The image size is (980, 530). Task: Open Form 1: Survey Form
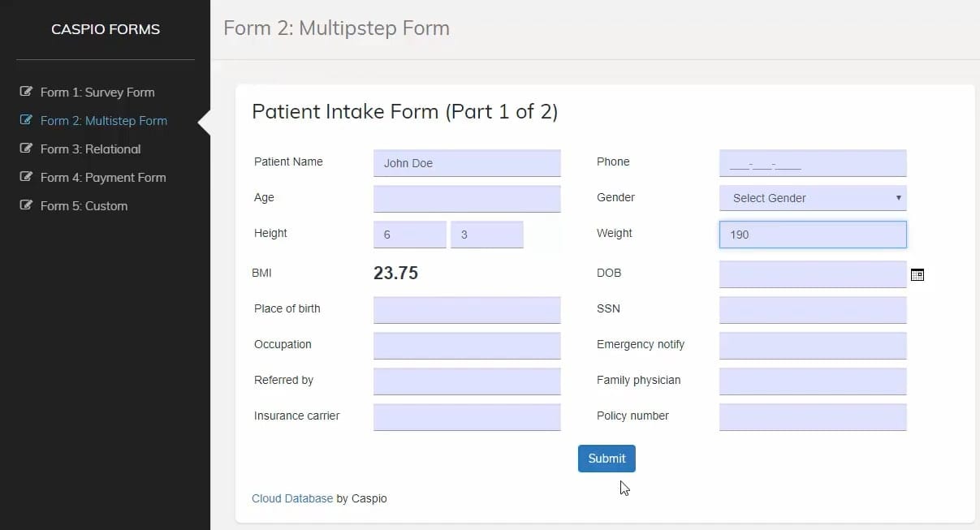97,93
